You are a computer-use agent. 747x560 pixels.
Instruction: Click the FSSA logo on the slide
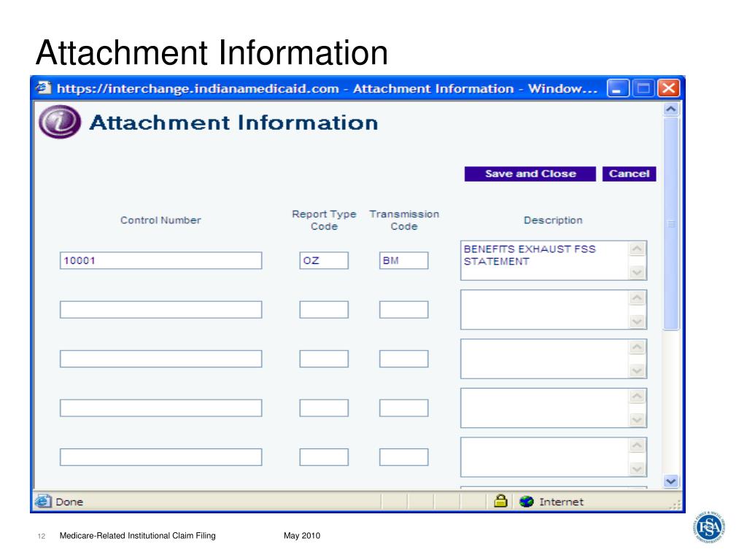pyautogui.click(x=709, y=527)
